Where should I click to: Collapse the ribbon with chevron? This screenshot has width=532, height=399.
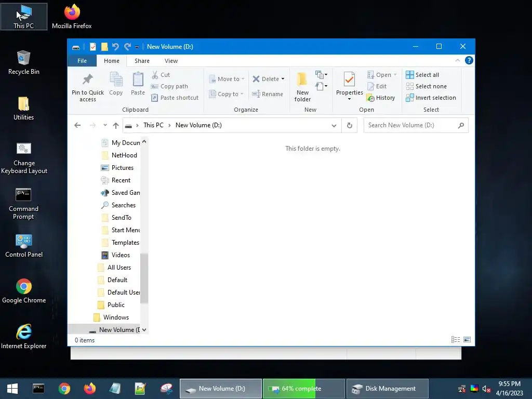(x=457, y=60)
